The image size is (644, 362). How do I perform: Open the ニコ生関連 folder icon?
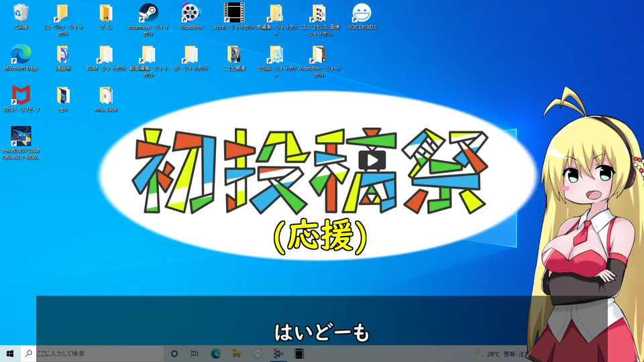pyautogui.click(x=233, y=54)
